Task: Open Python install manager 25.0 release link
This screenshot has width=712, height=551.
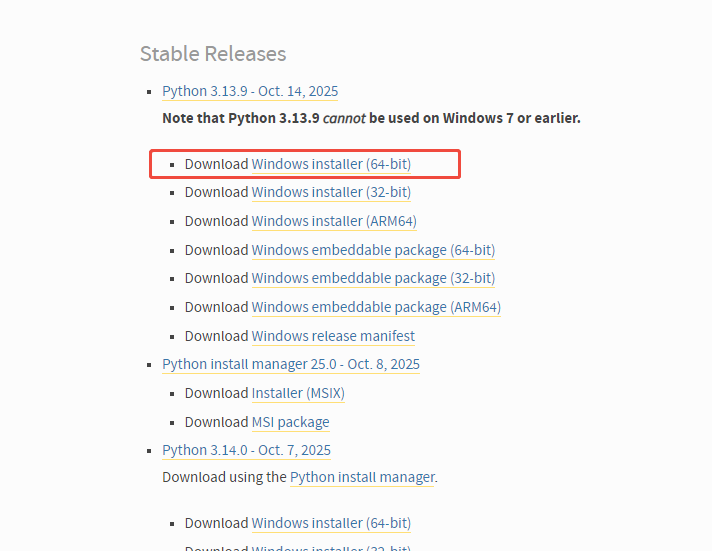Action: pos(291,364)
